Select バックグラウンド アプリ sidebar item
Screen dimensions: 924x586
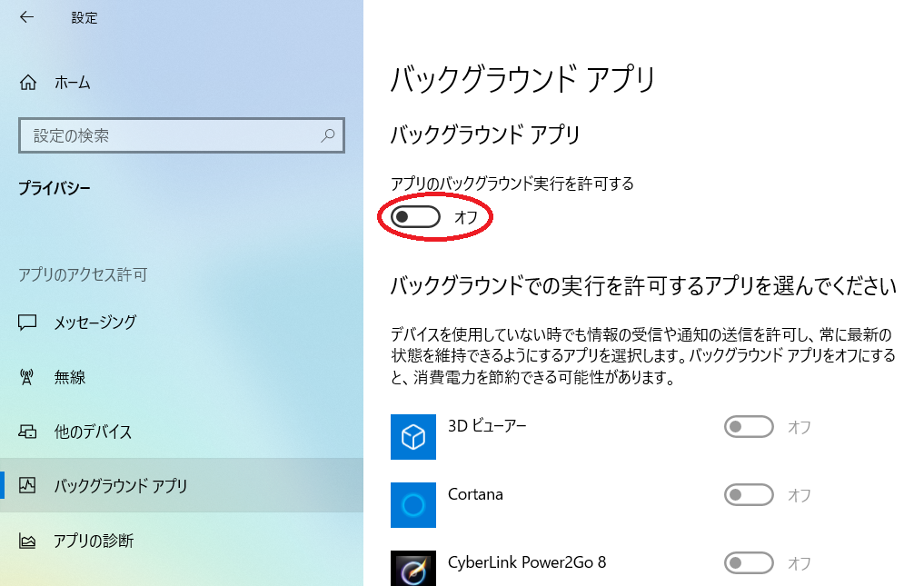(x=182, y=485)
